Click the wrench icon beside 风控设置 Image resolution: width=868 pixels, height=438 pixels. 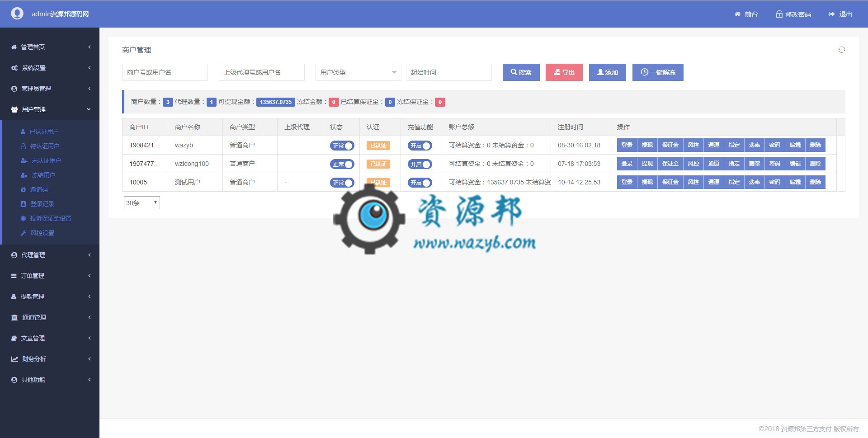pos(23,233)
